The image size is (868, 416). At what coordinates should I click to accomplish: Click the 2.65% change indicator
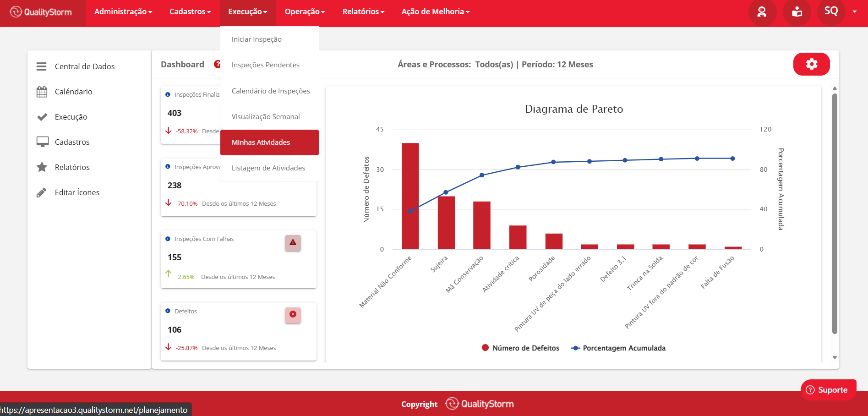186,277
